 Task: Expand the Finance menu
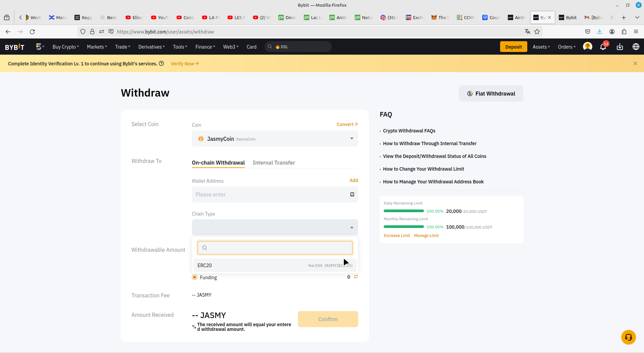(205, 47)
